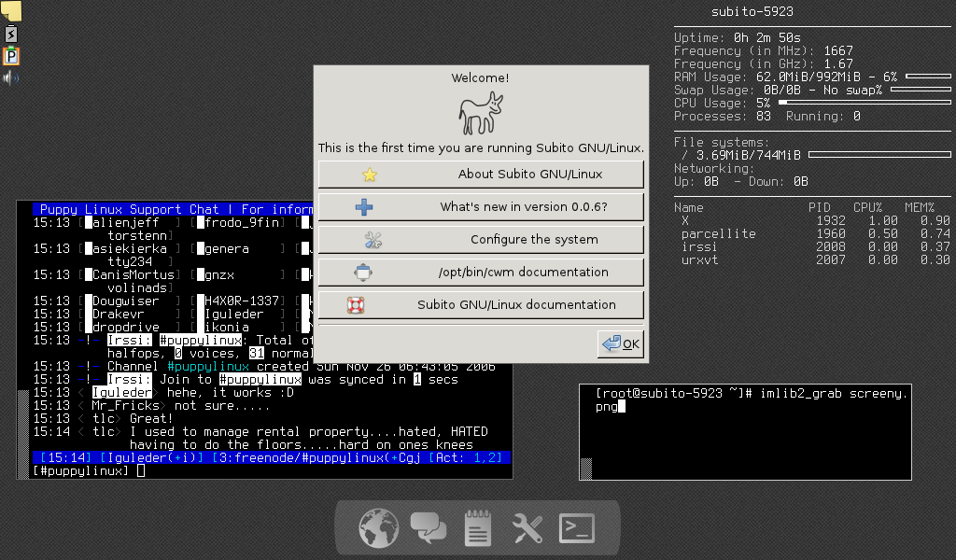
Task: Select nick CanisMortus in irssi names list
Action: point(133,274)
